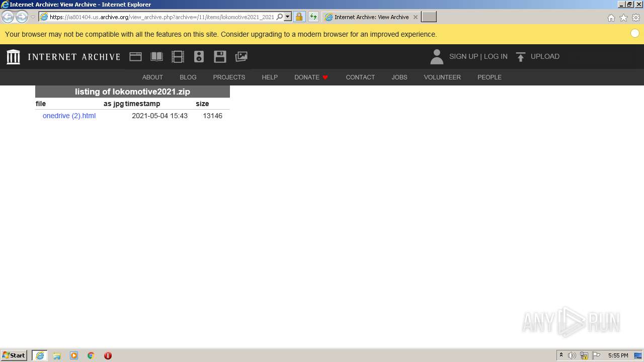Show hidden tray icons arrow
Viewport: 644px width, 362px height.
click(561, 355)
